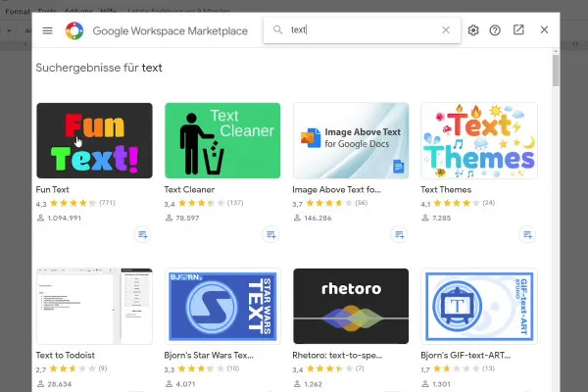Click the 'Text Themes' title link

point(446,190)
